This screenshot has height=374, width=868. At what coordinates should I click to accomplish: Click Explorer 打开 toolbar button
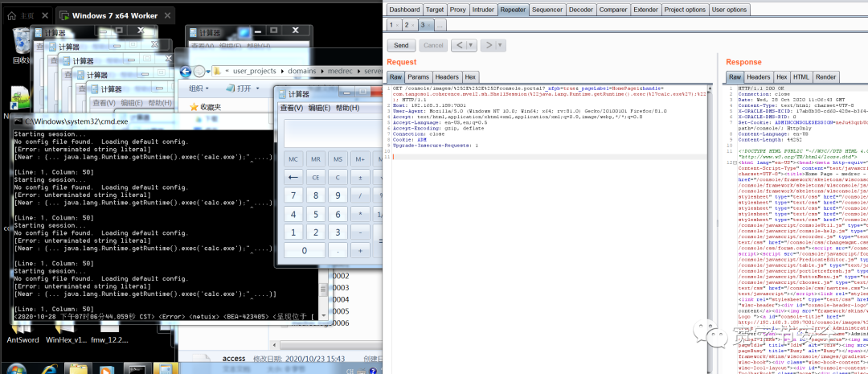(x=240, y=88)
